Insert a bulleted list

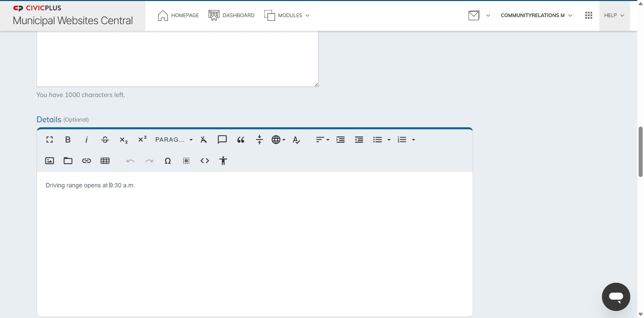(378, 140)
